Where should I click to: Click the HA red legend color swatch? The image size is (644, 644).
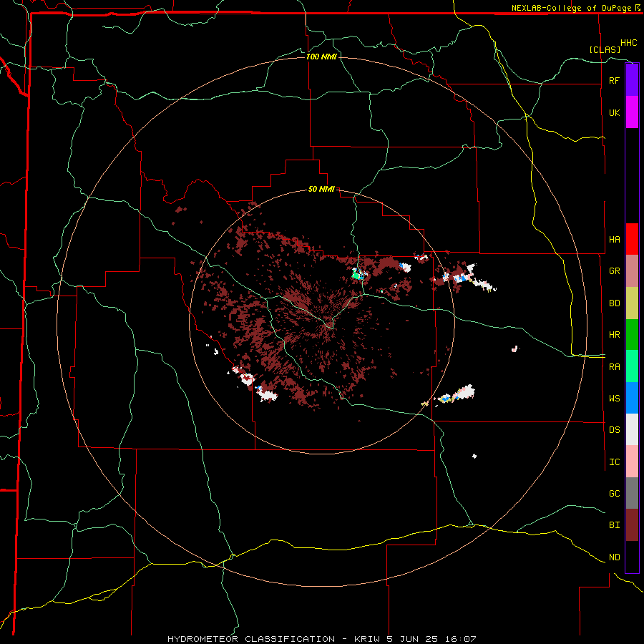click(x=632, y=239)
